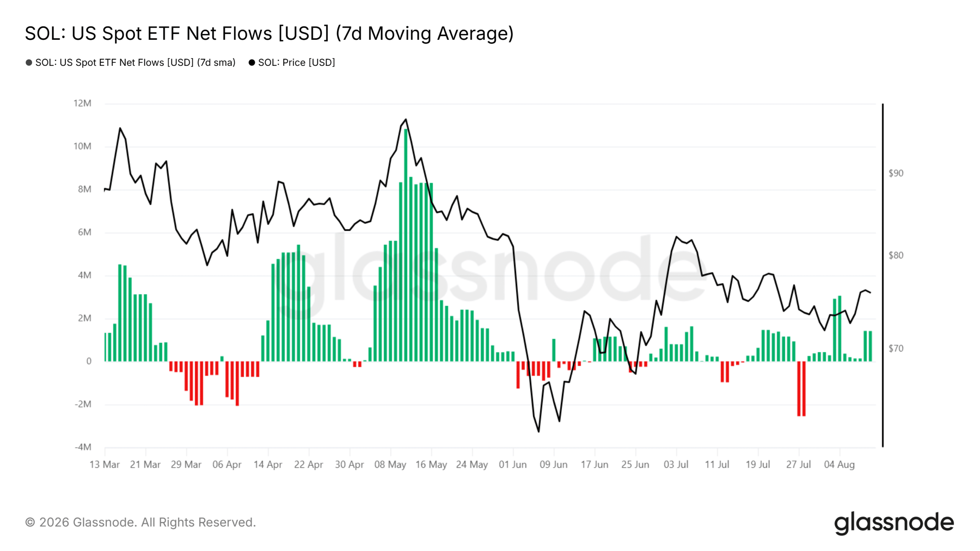Click the chart title text

pyautogui.click(x=269, y=34)
